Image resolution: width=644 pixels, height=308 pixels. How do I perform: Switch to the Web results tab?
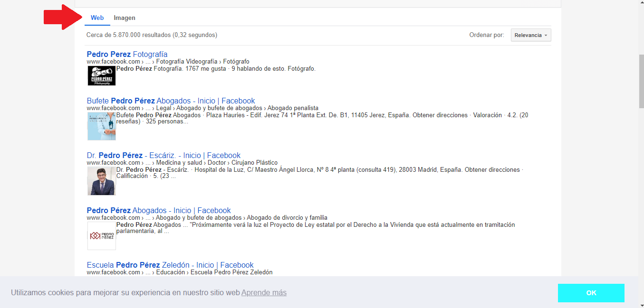(x=97, y=18)
